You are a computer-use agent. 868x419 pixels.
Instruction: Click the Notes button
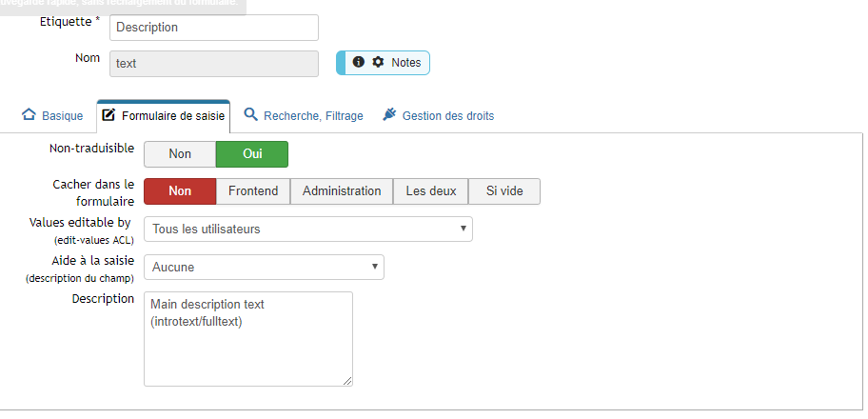[x=383, y=63]
